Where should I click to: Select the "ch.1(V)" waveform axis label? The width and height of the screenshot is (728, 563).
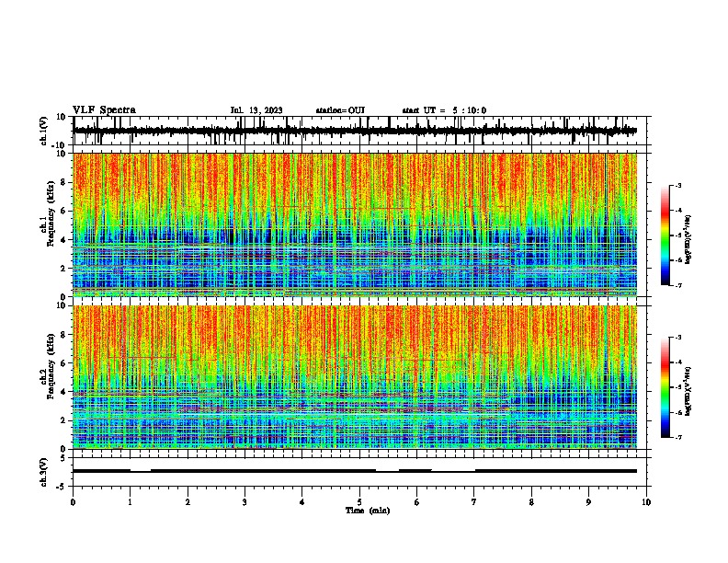point(44,131)
